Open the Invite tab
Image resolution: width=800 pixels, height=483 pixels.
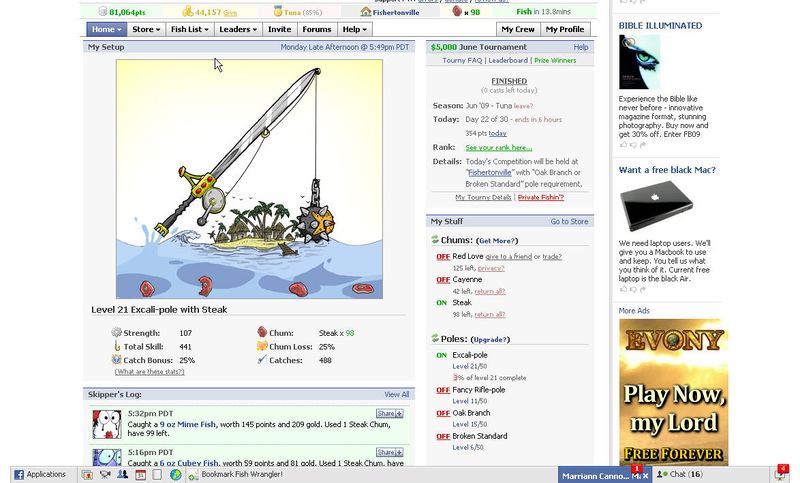(280, 29)
